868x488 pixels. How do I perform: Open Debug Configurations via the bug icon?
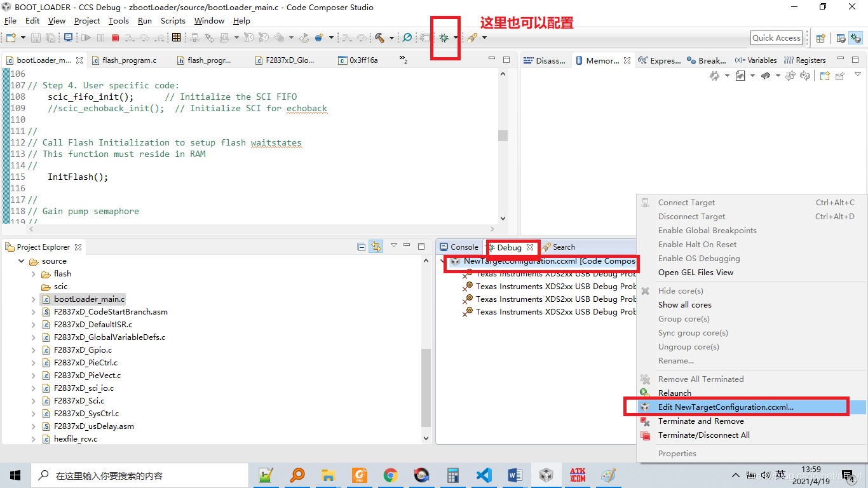coord(445,38)
